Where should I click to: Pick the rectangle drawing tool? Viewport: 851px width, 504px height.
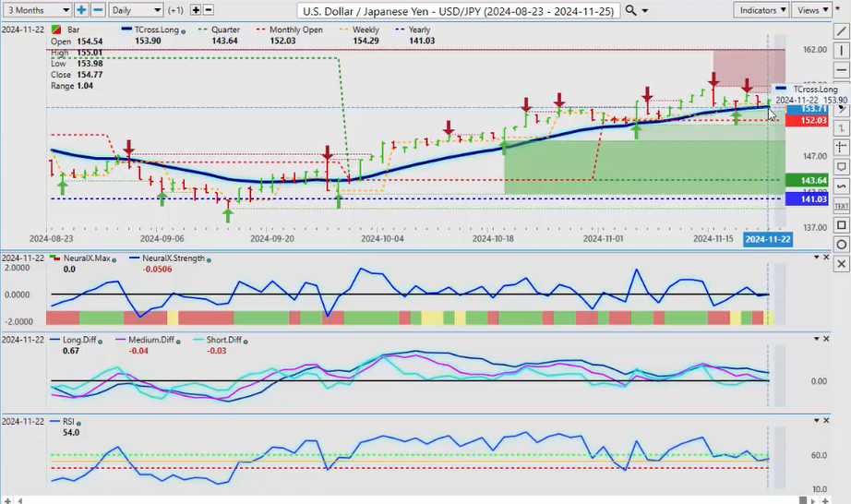click(x=841, y=225)
